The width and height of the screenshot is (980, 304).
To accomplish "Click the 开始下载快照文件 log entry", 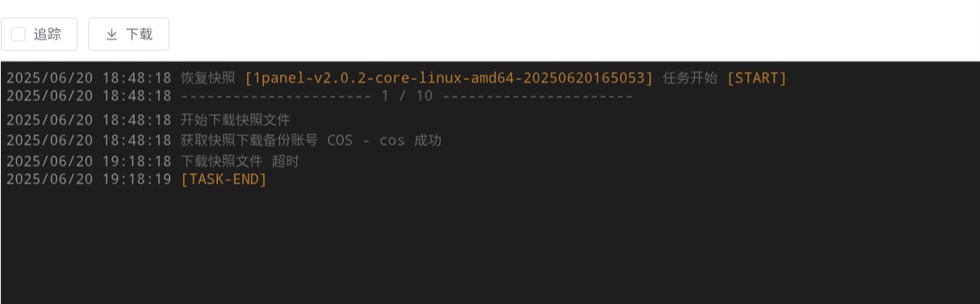I will coord(236,120).
